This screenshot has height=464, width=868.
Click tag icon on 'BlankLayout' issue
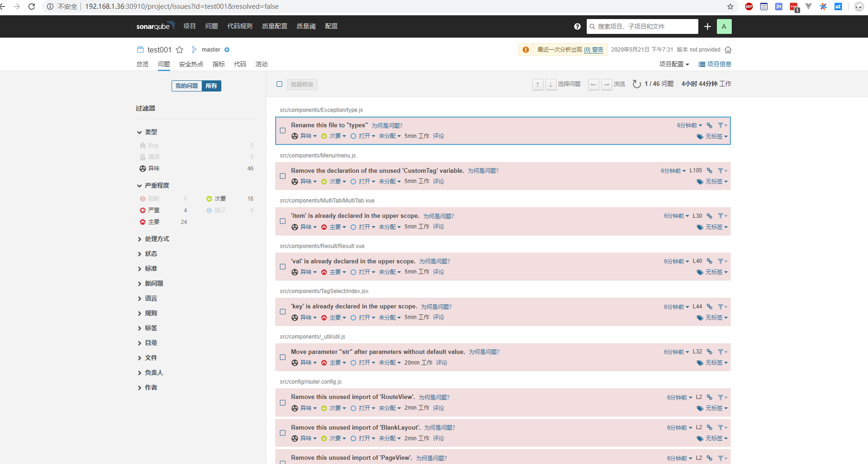[x=700, y=438]
